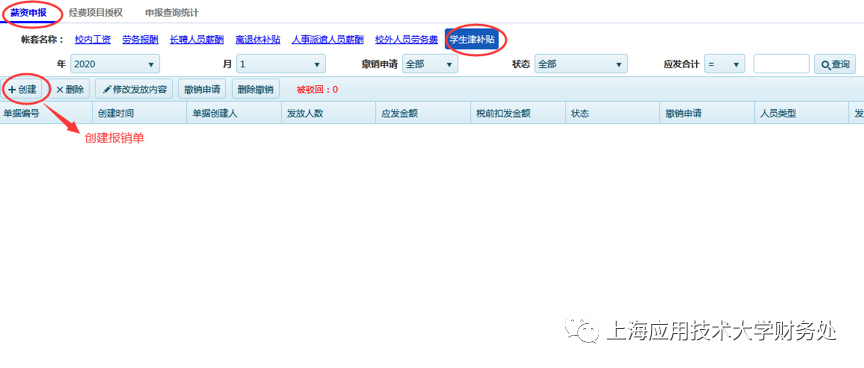Click the 撤销申请 column header
Image resolution: width=864 pixels, height=368 pixels.
[x=706, y=113]
